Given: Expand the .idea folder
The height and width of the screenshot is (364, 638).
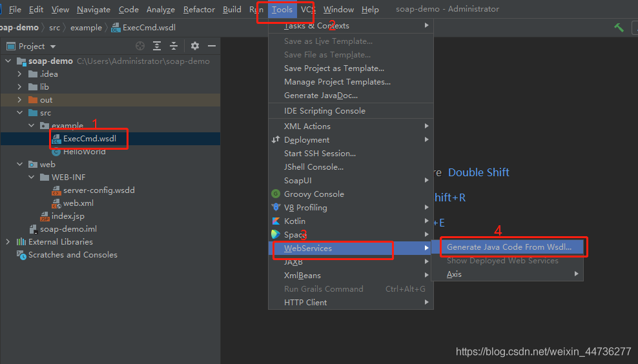Looking at the screenshot, I should pyautogui.click(x=19, y=74).
